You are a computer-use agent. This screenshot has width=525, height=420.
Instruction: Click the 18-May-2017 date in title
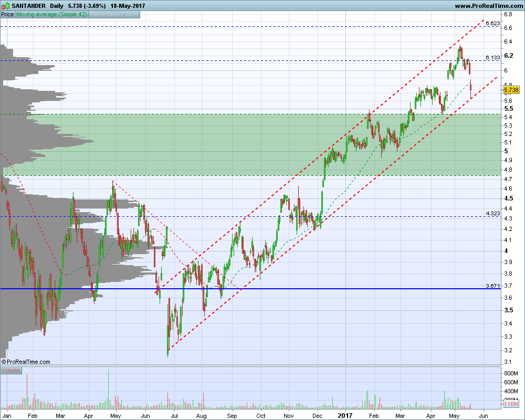point(128,6)
